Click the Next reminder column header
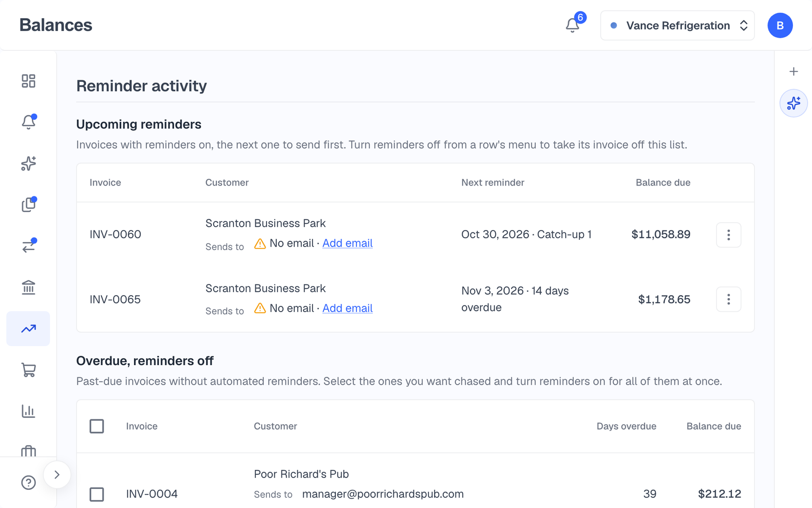The width and height of the screenshot is (812, 508). point(493,183)
